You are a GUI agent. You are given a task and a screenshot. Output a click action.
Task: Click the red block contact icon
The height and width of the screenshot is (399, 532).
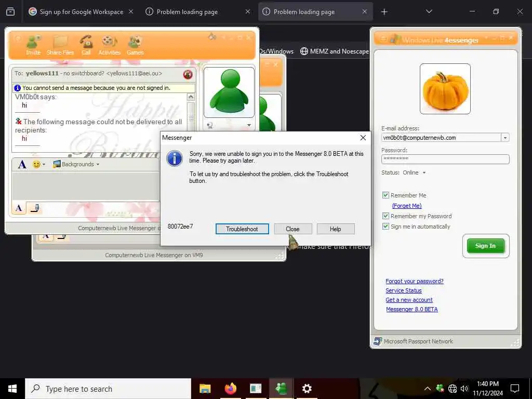click(188, 74)
